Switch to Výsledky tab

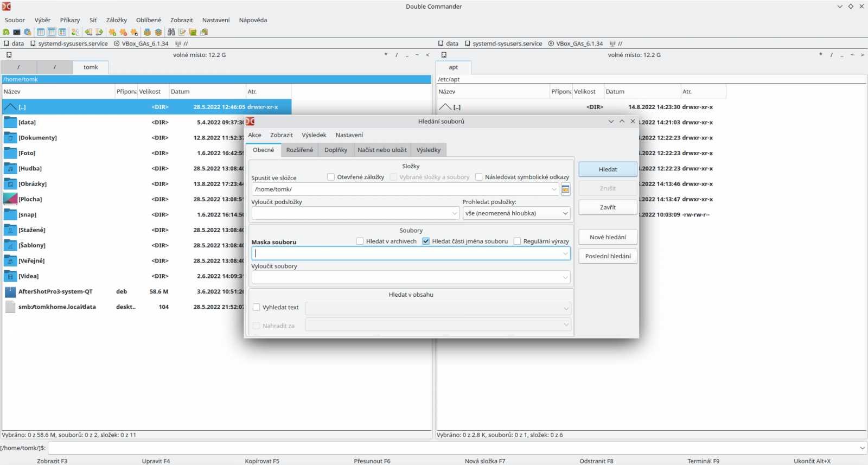(x=429, y=150)
